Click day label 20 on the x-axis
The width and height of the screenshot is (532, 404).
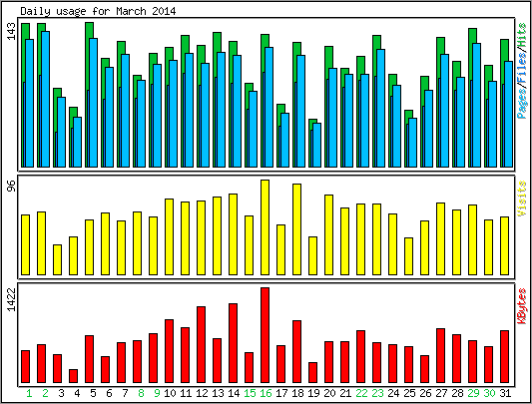[329, 393]
